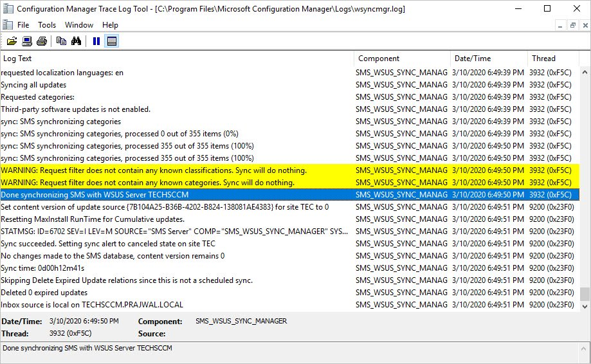Open a log file with the folder icon
The width and height of the screenshot is (591, 364).
pyautogui.click(x=12, y=41)
